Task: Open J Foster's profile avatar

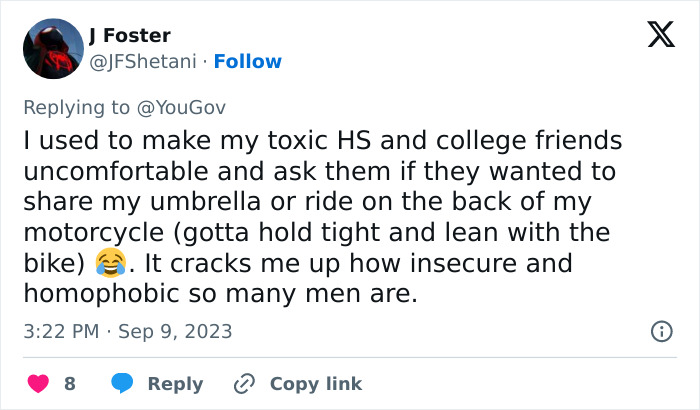Action: pos(52,50)
